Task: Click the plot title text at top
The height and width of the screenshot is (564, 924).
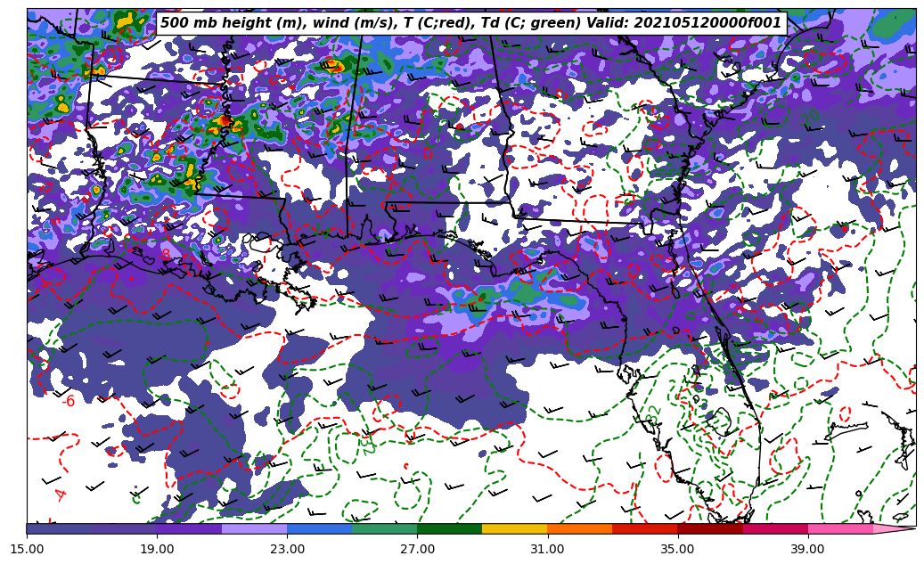Action: coord(470,23)
